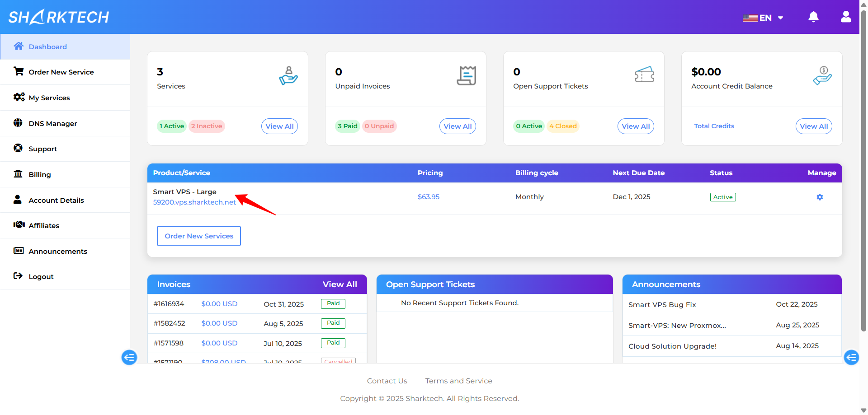Viewport: 868px width, 415px height.
Task: Open Smart-VPS: New Proxmox announcement
Action: tap(677, 326)
